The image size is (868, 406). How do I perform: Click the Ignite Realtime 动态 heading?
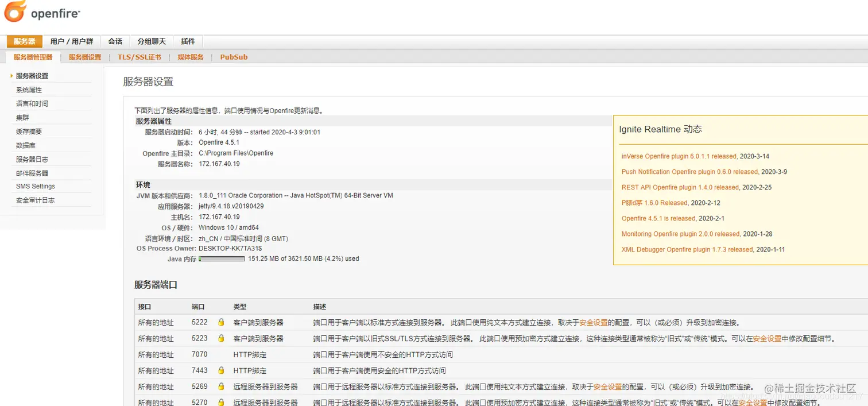[660, 129]
